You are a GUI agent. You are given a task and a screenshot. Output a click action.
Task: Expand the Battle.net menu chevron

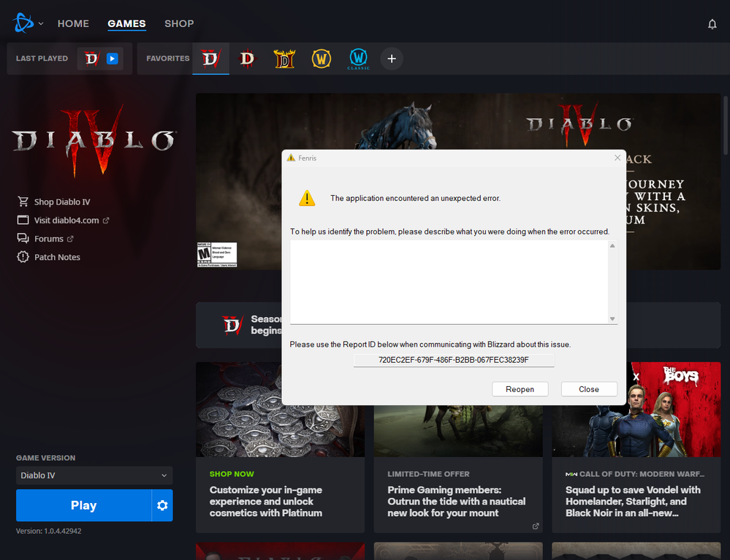tap(41, 23)
